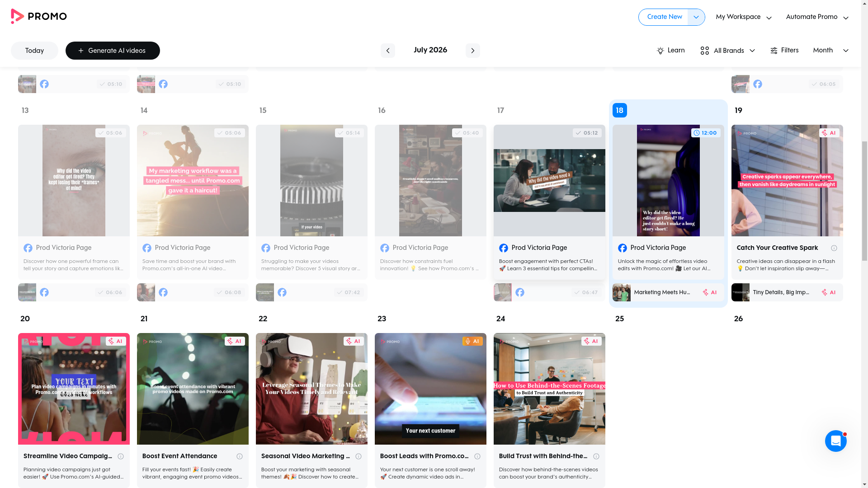The width and height of the screenshot is (868, 488).
Task: Open the Learn lightbulb option
Action: (670, 51)
